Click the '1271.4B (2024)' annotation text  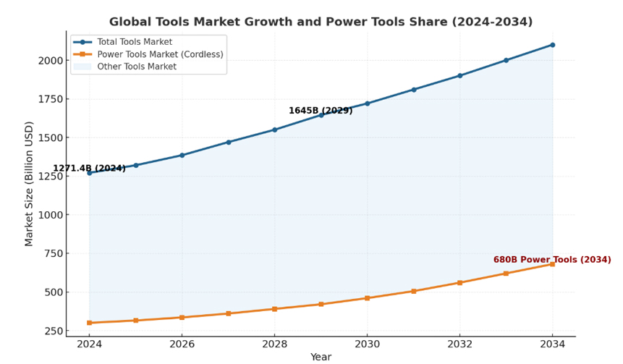(89, 169)
